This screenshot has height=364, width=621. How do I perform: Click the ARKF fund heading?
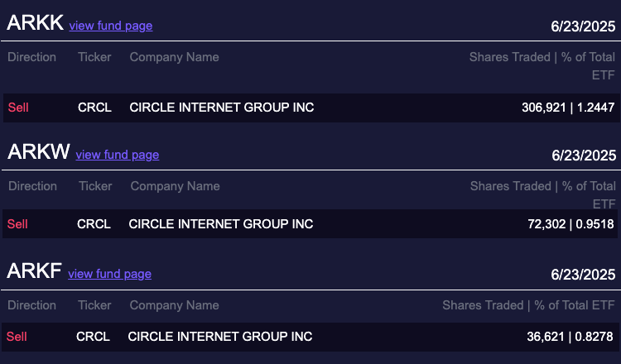pyautogui.click(x=34, y=271)
